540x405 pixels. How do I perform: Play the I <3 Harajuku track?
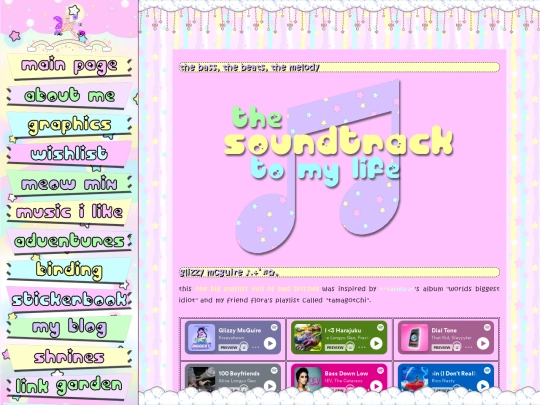point(376,343)
